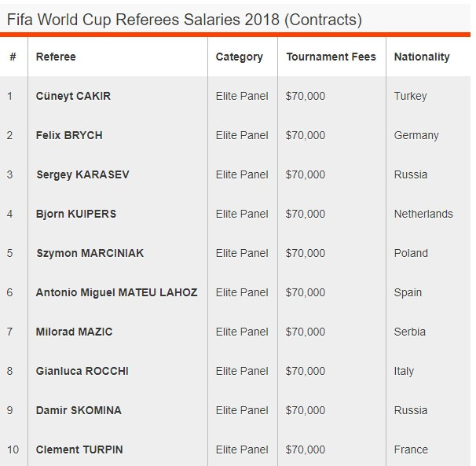Click on Sergey KARASEV's name
Image resolution: width=476 pixels, height=466 pixels.
coord(82,174)
